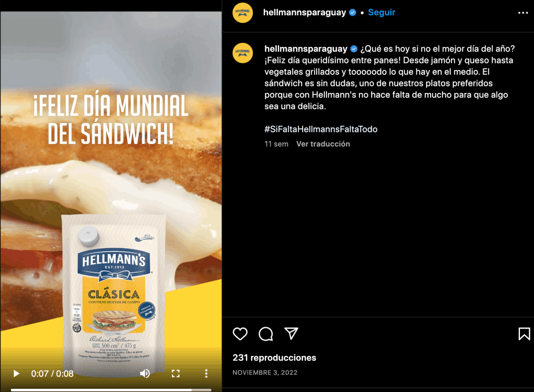This screenshot has width=534, height=392.
Task: Mute the video using the speaker icon
Action: (145, 374)
